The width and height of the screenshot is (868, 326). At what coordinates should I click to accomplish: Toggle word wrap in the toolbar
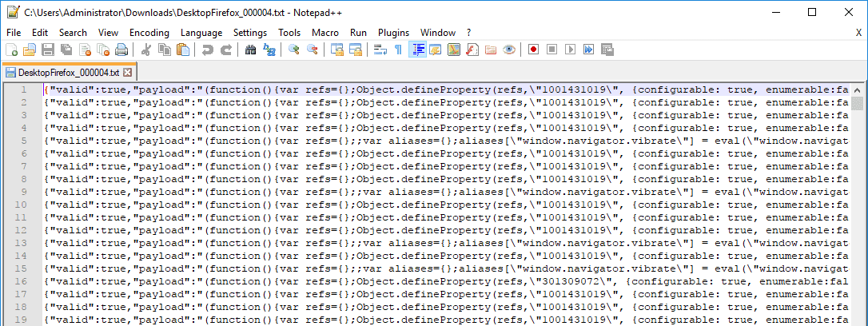pyautogui.click(x=380, y=50)
